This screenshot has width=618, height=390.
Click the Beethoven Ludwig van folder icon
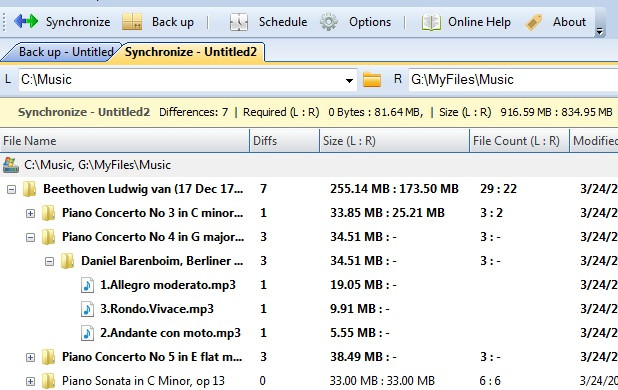(x=29, y=189)
